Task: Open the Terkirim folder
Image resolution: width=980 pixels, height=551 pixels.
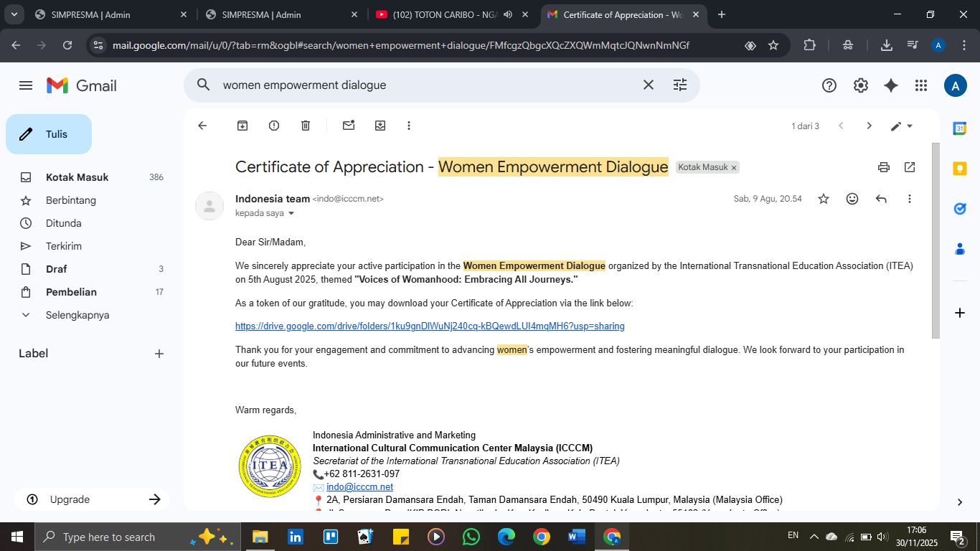Action: click(64, 246)
